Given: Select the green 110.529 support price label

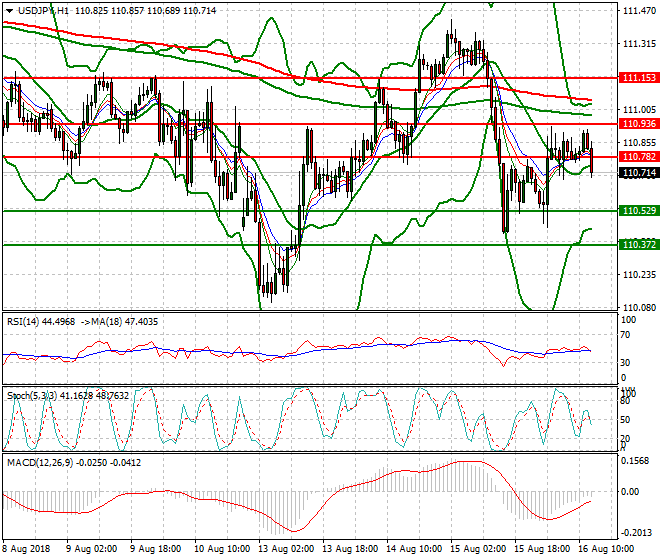Looking at the screenshot, I should (x=639, y=211).
